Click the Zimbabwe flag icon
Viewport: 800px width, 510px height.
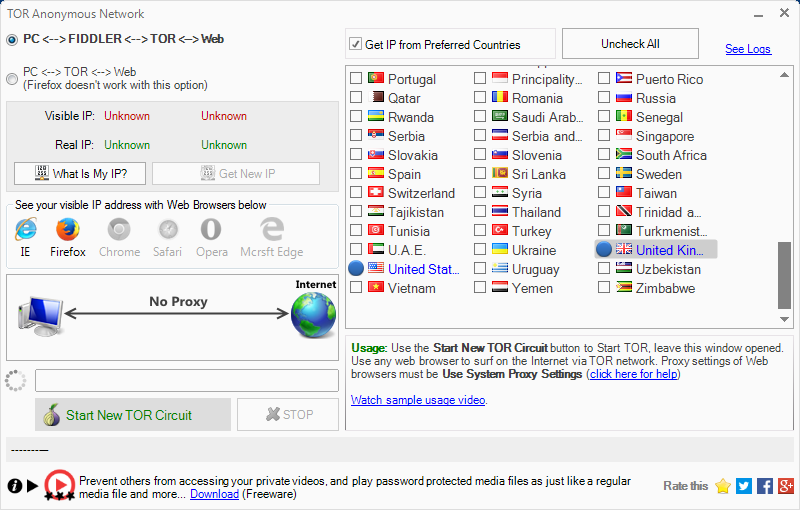[x=624, y=287]
